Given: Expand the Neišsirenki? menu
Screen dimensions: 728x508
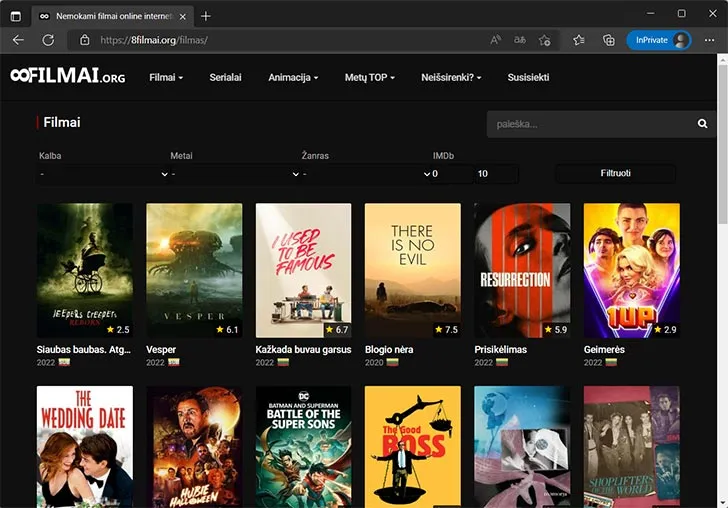Looking at the screenshot, I should click(451, 78).
